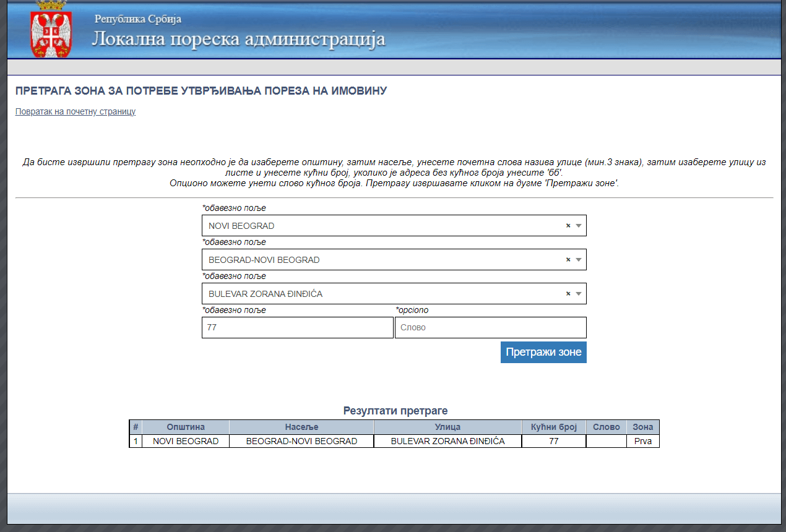Click the Кућни број column header

[x=554, y=427]
